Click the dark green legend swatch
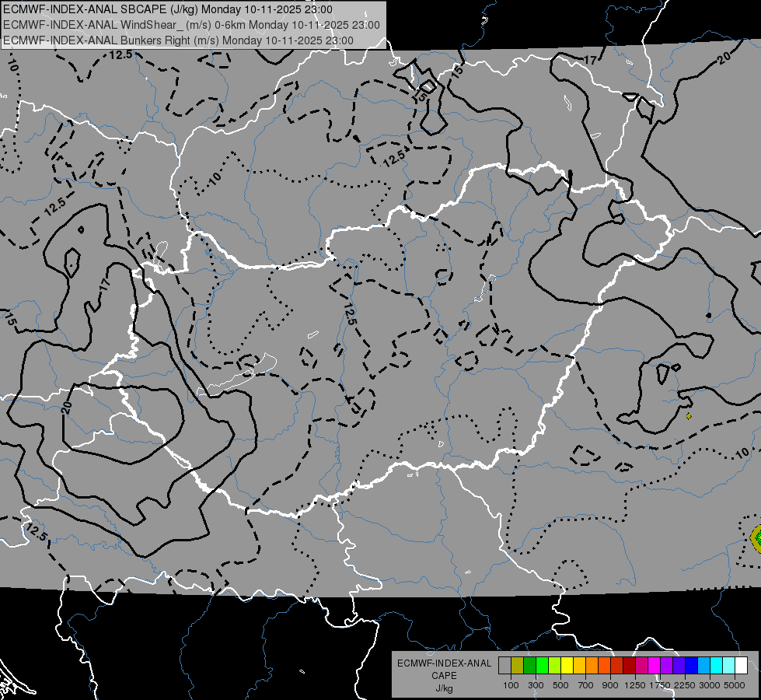The image size is (761, 700). coord(529,665)
